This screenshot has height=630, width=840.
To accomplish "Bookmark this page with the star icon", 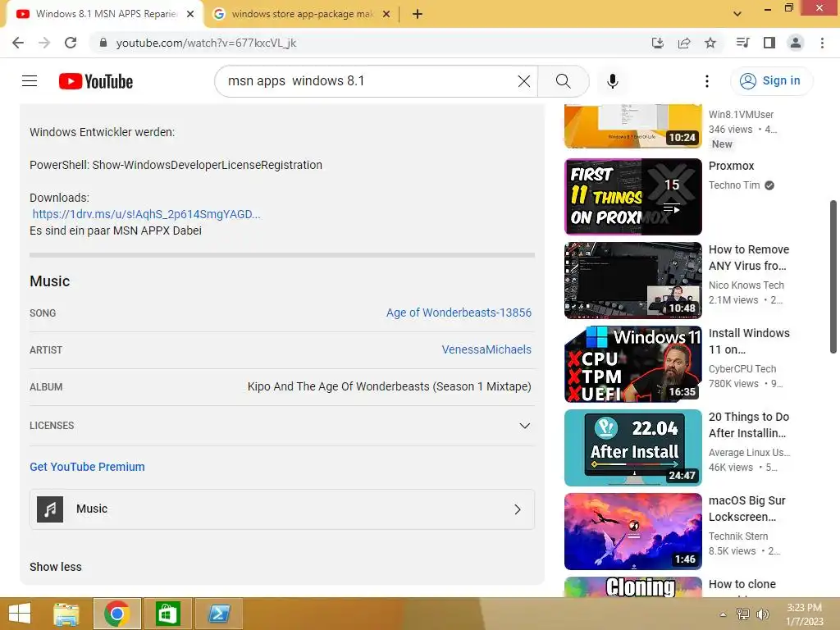I will 710,43.
